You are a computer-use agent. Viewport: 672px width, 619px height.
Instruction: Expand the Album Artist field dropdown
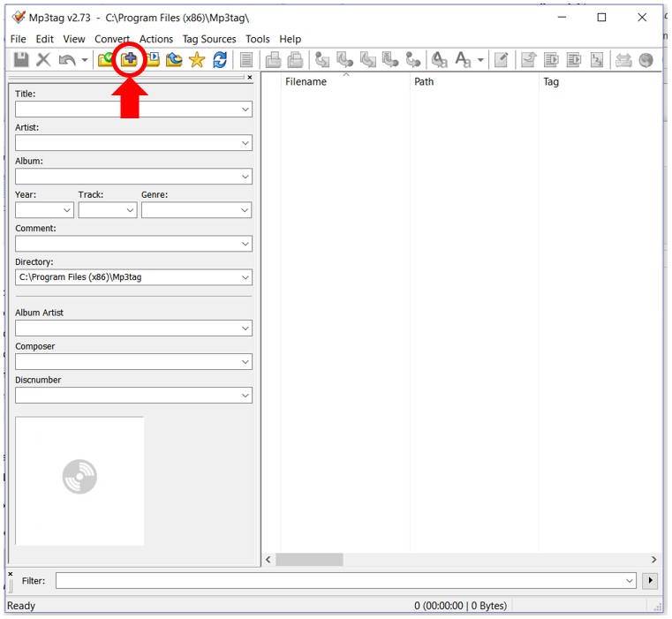[x=245, y=328]
